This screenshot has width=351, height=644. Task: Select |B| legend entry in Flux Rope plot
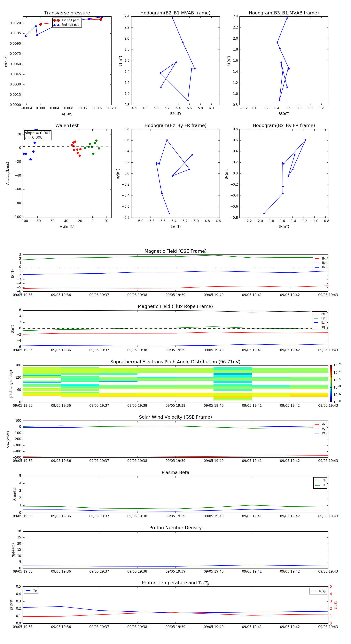pyautogui.click(x=320, y=327)
